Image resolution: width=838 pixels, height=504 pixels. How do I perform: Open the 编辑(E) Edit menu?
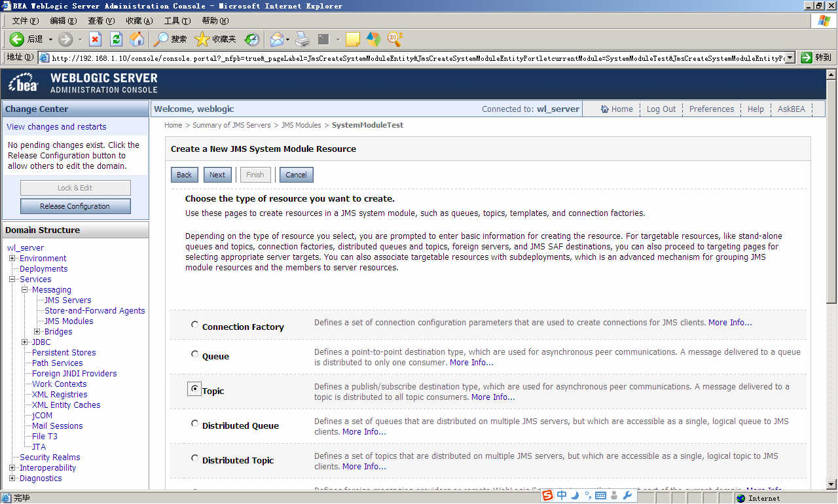coord(63,21)
